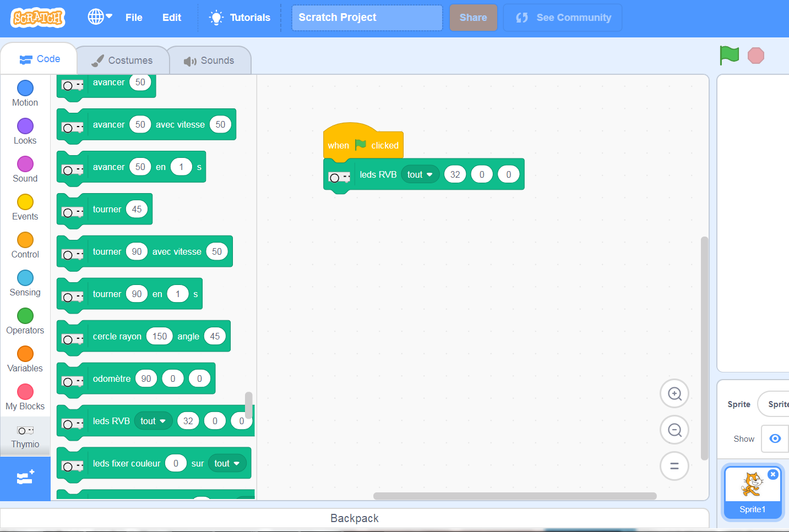Open the Add Extension button
Viewport: 789px width, 532px height.
tap(25, 478)
